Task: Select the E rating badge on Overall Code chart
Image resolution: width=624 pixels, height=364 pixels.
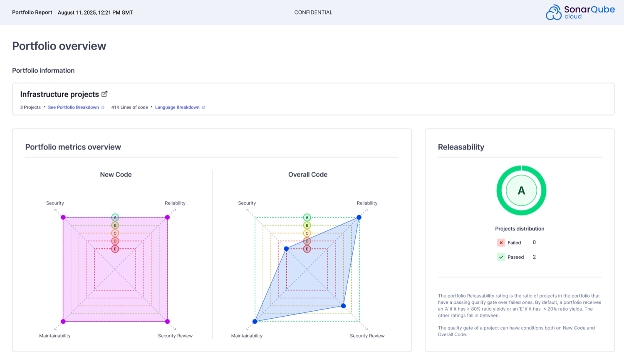Action: click(x=307, y=248)
